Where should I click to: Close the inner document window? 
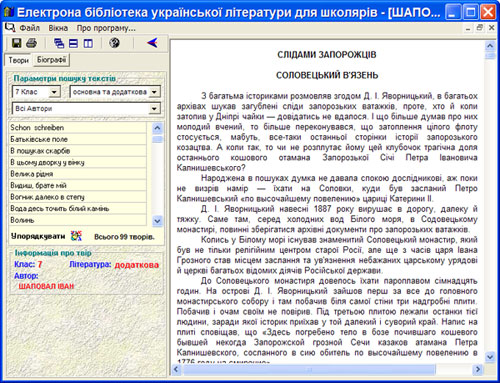(491, 28)
